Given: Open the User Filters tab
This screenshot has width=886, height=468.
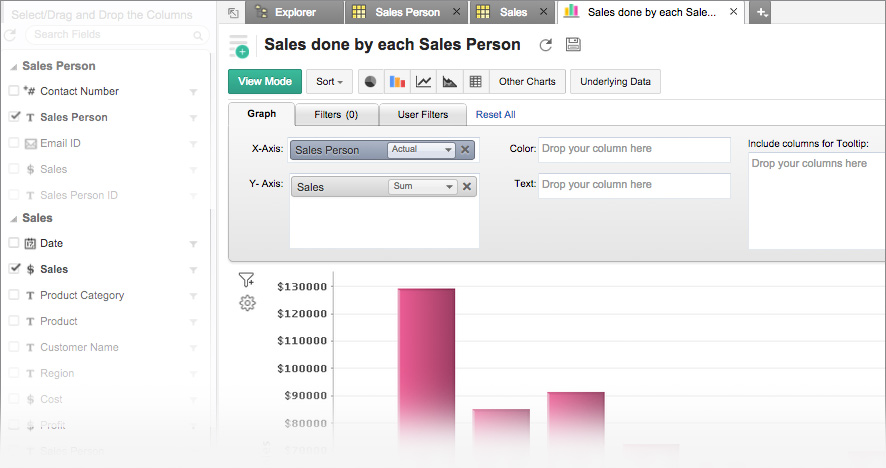Looking at the screenshot, I should tap(422, 115).
